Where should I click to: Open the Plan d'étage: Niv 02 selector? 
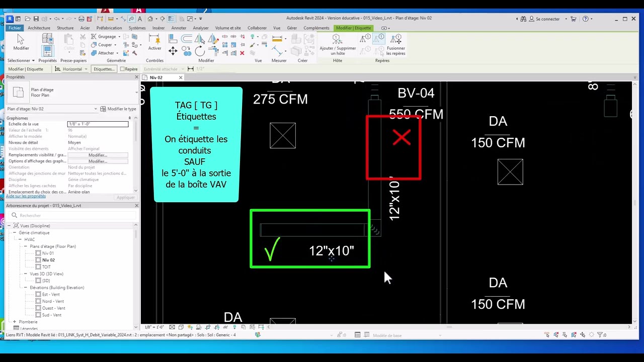point(52,109)
